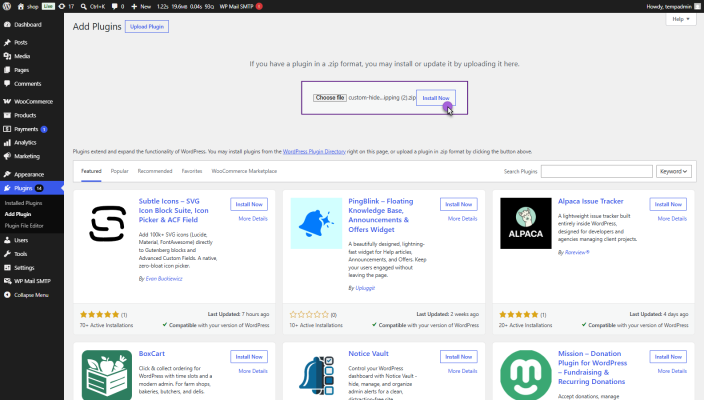The height and width of the screenshot is (400, 704).
Task: Open the shop site home icon
Action: tap(21, 6)
